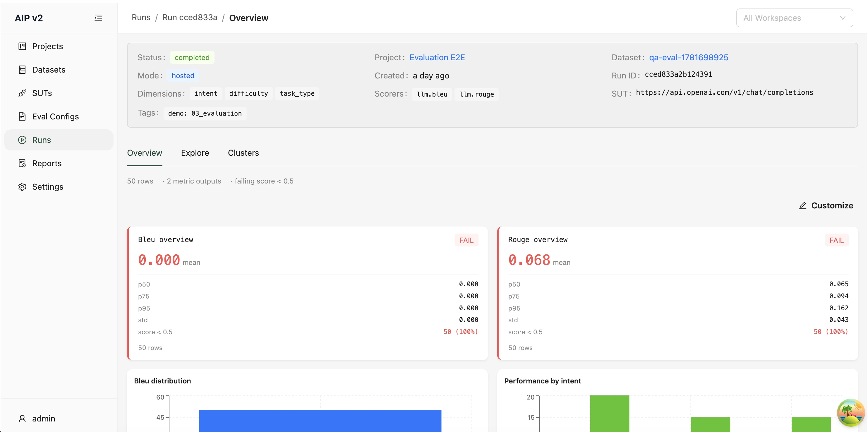Click the SUT OpenAI API URL
868x432 pixels.
pos(725,93)
